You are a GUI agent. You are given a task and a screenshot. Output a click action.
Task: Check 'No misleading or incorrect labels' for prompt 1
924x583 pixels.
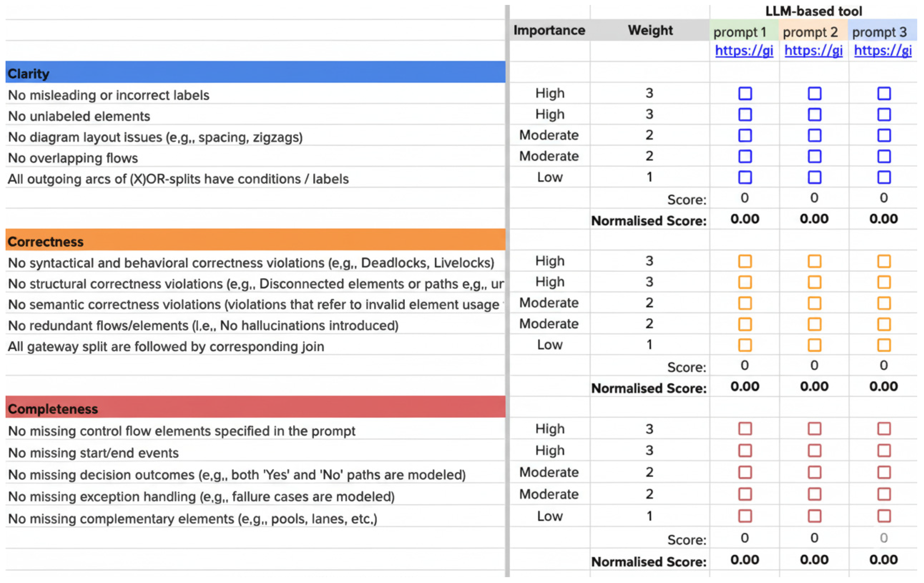coord(745,94)
